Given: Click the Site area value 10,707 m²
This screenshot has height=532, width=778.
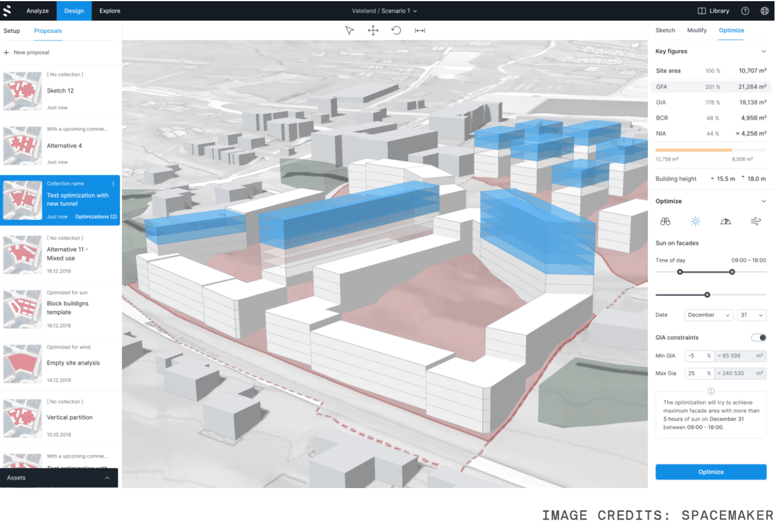Looking at the screenshot, I should (753, 71).
